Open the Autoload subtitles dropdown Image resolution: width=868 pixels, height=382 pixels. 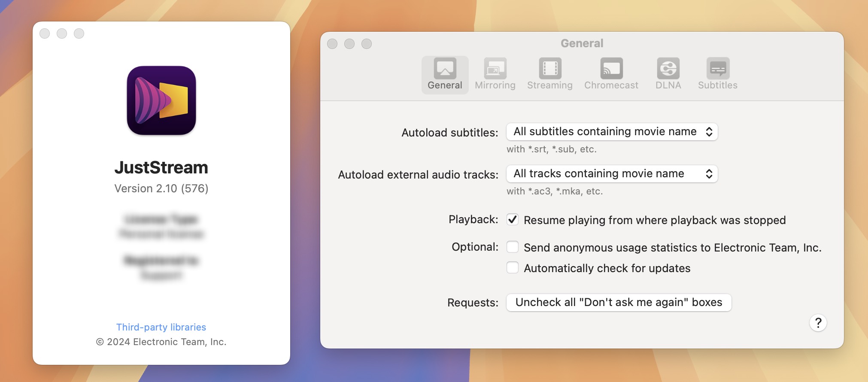click(x=612, y=132)
